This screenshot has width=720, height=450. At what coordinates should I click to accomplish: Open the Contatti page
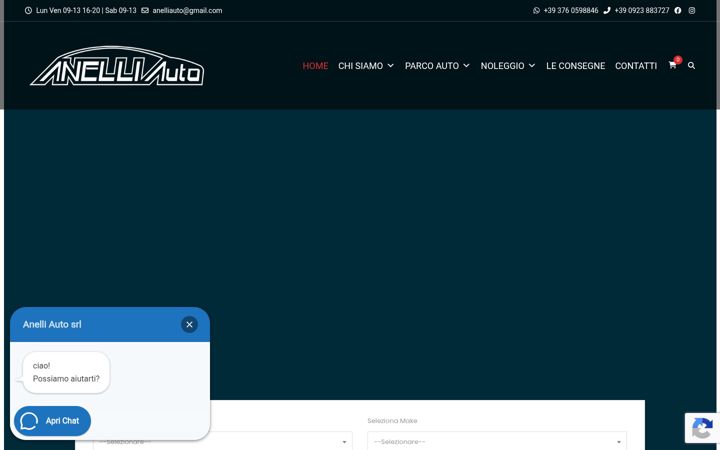tap(636, 66)
